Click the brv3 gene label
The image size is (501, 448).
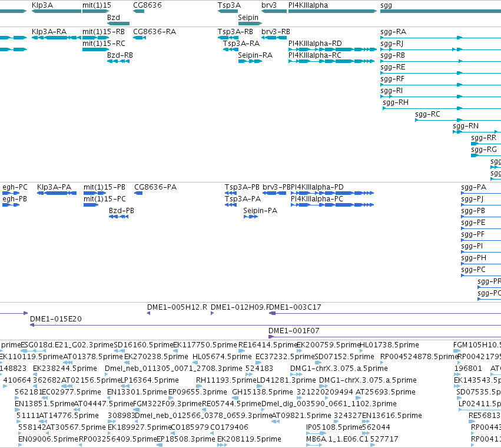(x=268, y=5)
